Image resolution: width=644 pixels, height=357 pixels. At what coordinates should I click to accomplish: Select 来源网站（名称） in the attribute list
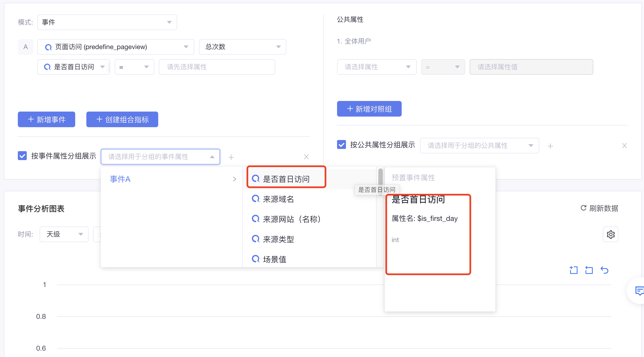[310, 219]
